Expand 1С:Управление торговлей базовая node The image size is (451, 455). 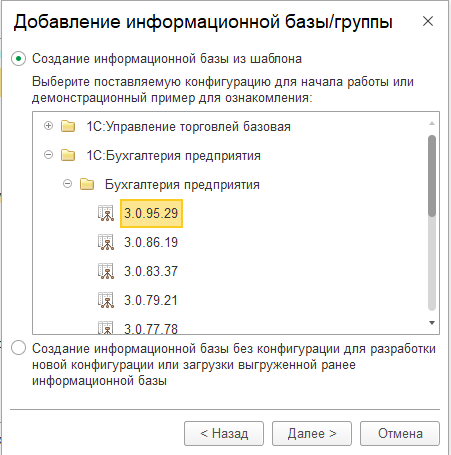pyautogui.click(x=49, y=126)
